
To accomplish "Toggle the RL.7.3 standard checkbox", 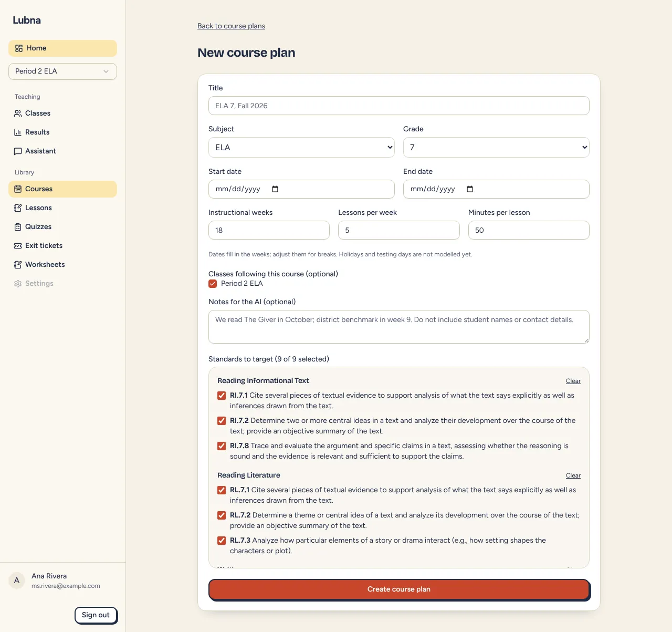I will tap(222, 541).
